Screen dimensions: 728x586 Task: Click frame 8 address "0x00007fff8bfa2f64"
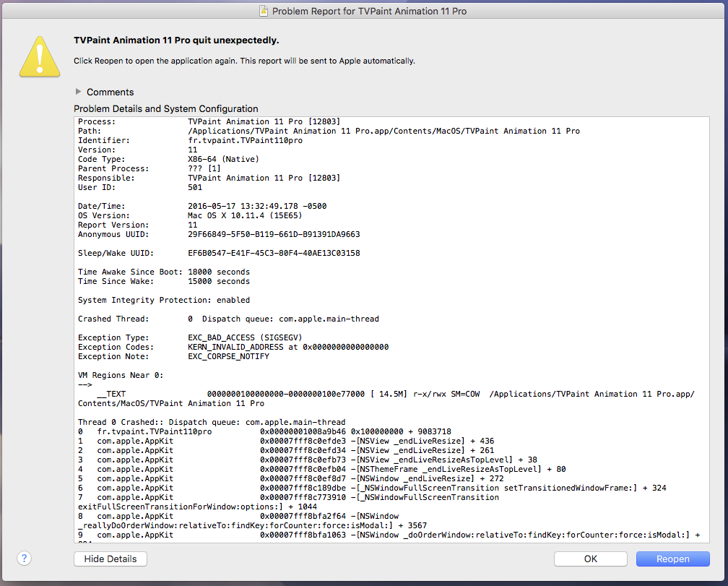303,516
